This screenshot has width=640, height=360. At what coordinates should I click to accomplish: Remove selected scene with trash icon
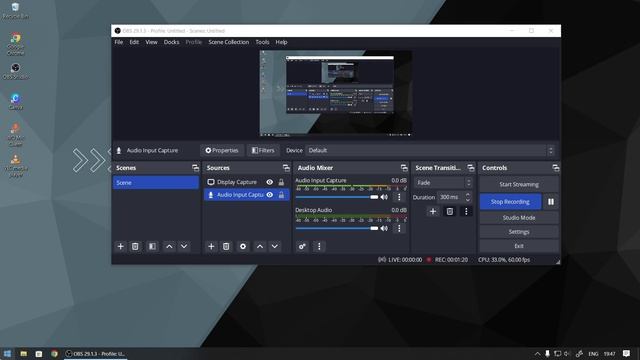(x=135, y=247)
